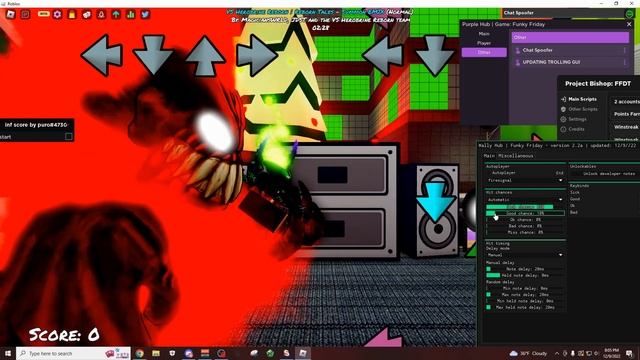The width and height of the screenshot is (640, 360).
Task: Click the Chat Spoofer button in Purple Hub
Action: 571,50
